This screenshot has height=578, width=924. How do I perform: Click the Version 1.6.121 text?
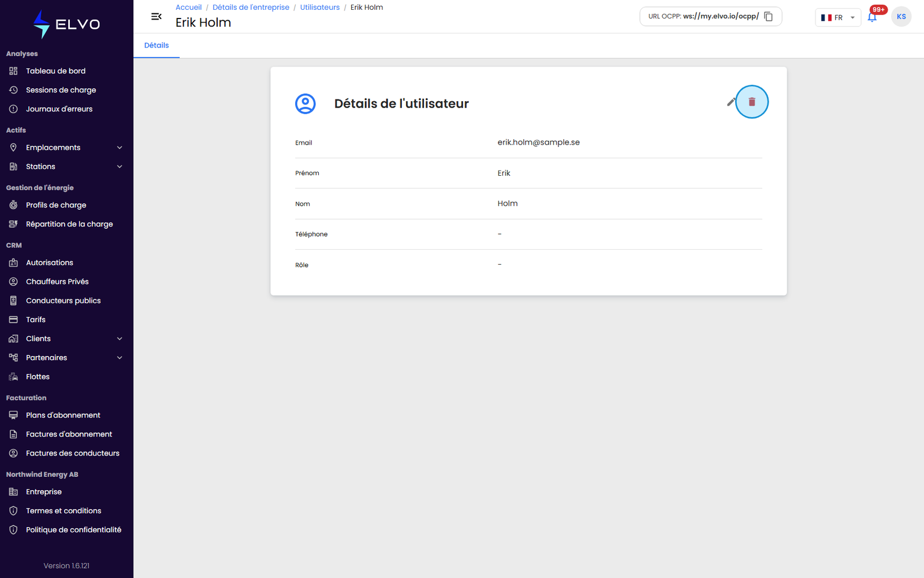tap(66, 566)
